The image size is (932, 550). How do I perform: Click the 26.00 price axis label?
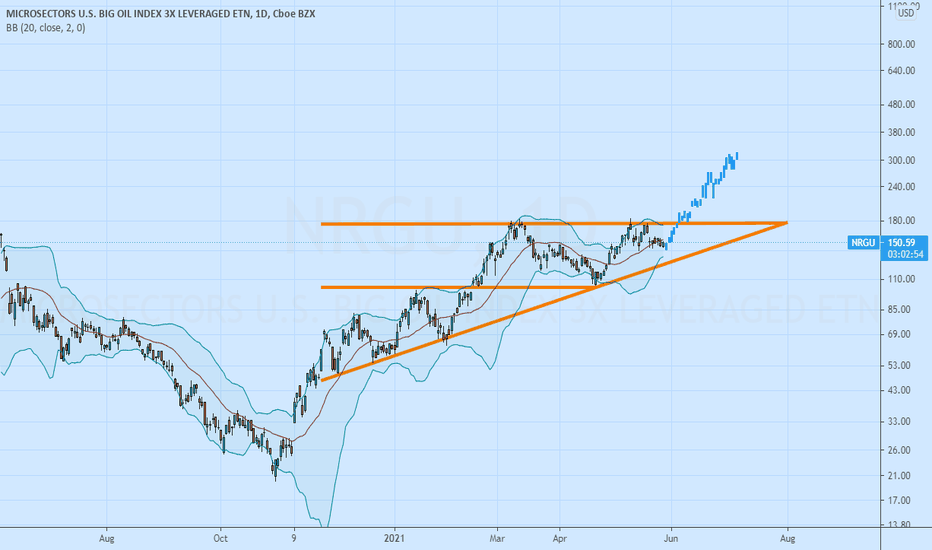click(899, 450)
